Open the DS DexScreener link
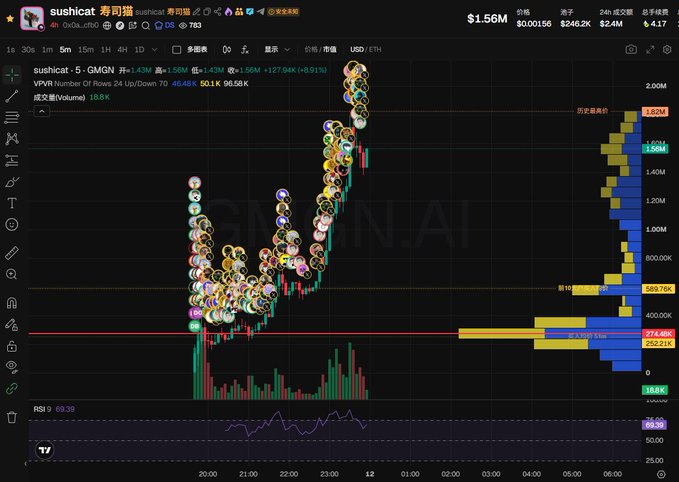 pyautogui.click(x=165, y=26)
